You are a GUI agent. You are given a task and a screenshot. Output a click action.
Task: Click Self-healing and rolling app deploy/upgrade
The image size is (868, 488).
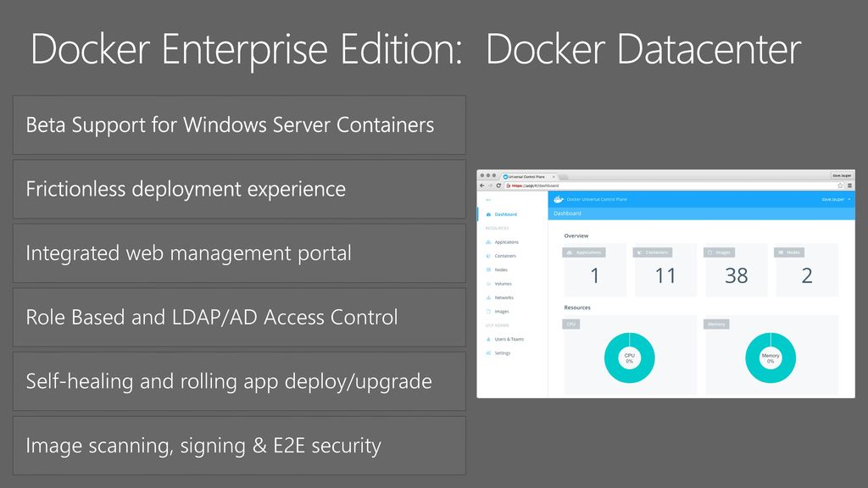tap(239, 382)
